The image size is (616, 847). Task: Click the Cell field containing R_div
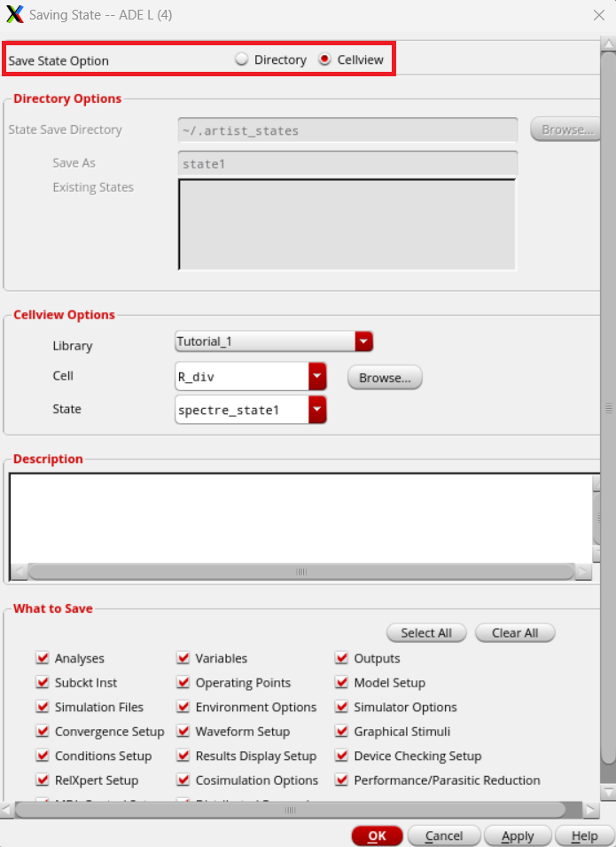click(x=242, y=377)
